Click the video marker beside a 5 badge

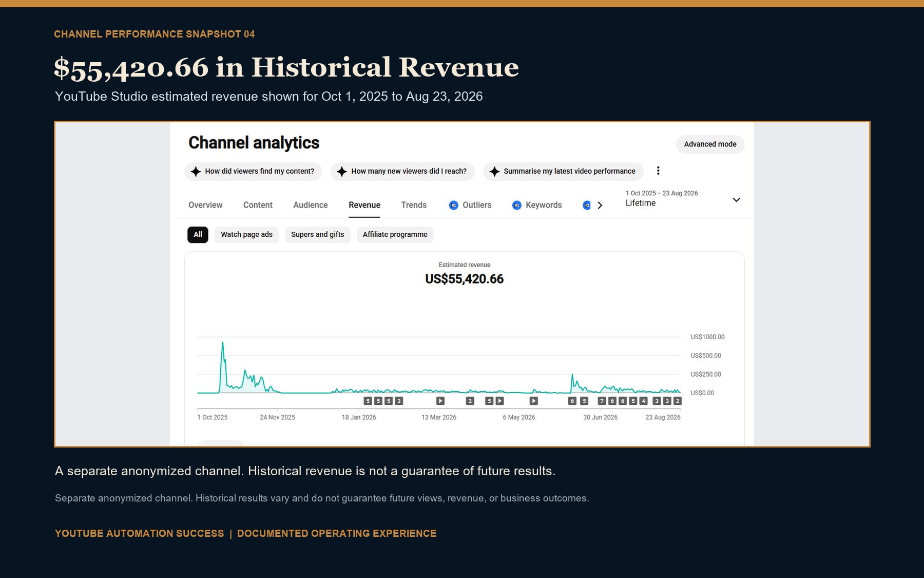pyautogui.click(x=499, y=401)
